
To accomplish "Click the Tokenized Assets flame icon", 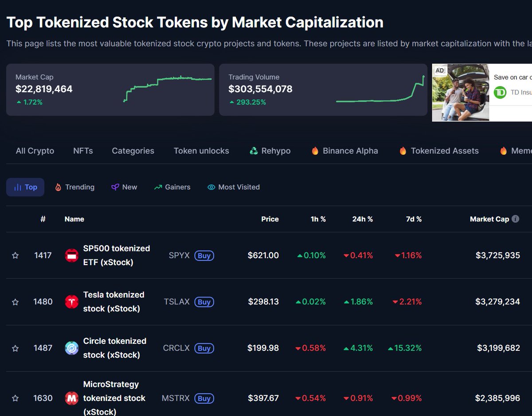I will tap(403, 151).
